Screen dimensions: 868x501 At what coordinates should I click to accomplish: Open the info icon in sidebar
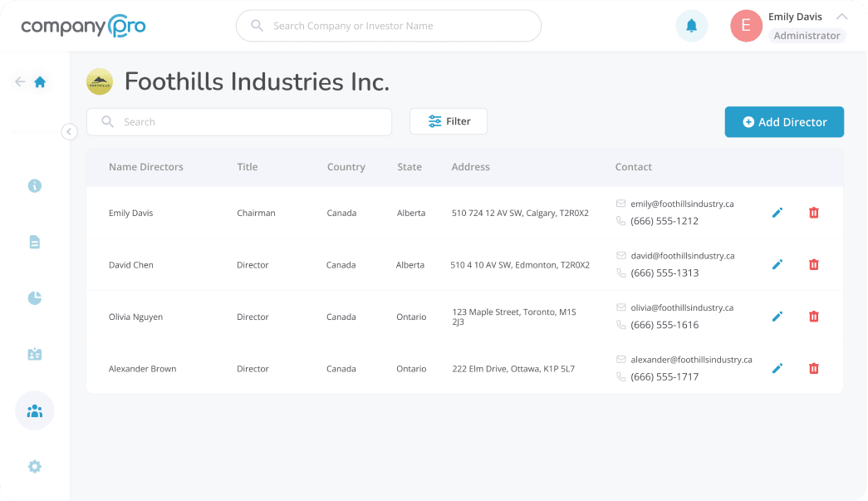point(34,186)
